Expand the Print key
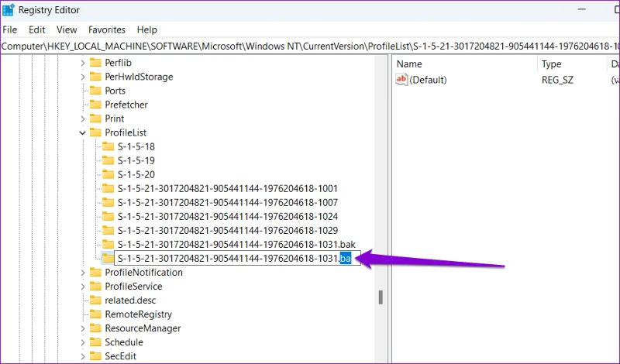The height and width of the screenshot is (364, 620). click(83, 118)
